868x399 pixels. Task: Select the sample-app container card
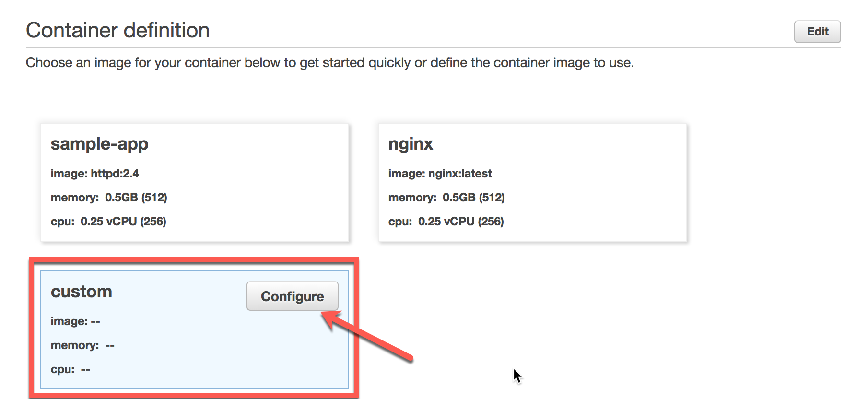click(194, 182)
